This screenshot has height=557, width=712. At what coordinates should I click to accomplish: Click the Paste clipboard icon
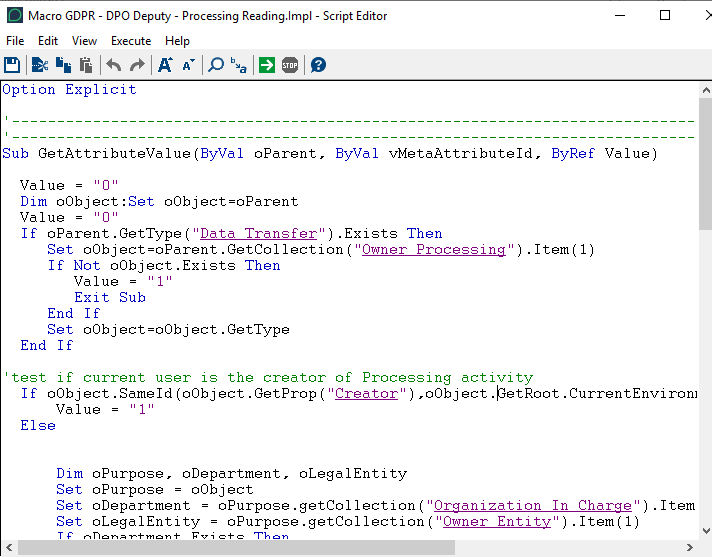click(86, 65)
